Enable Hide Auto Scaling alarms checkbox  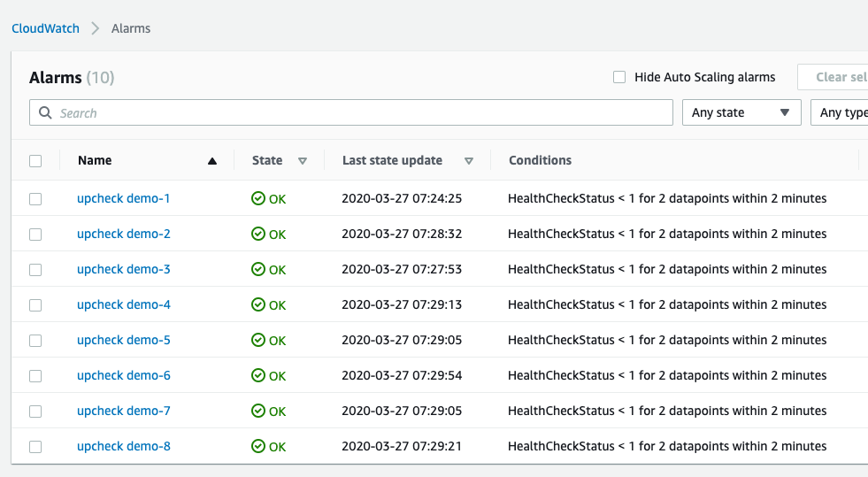click(619, 77)
